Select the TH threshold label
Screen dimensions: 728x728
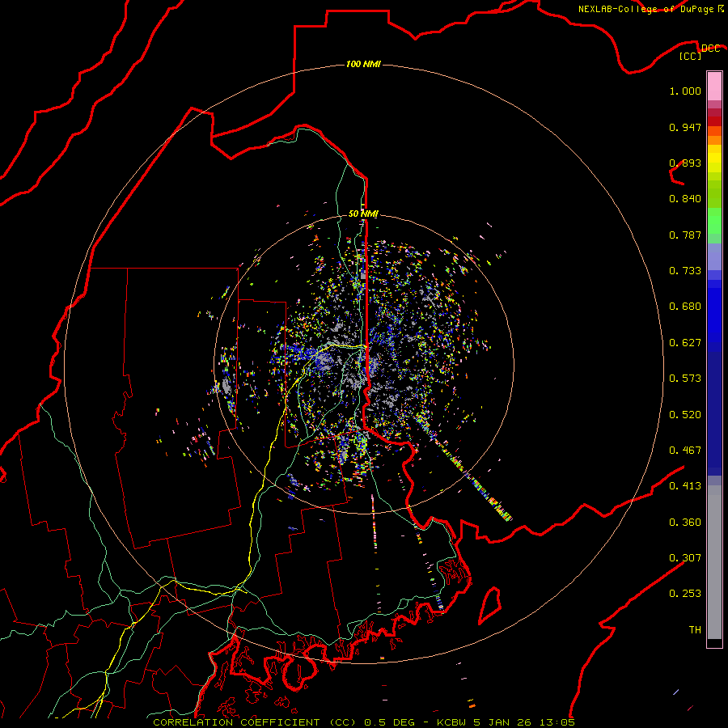tap(695, 630)
